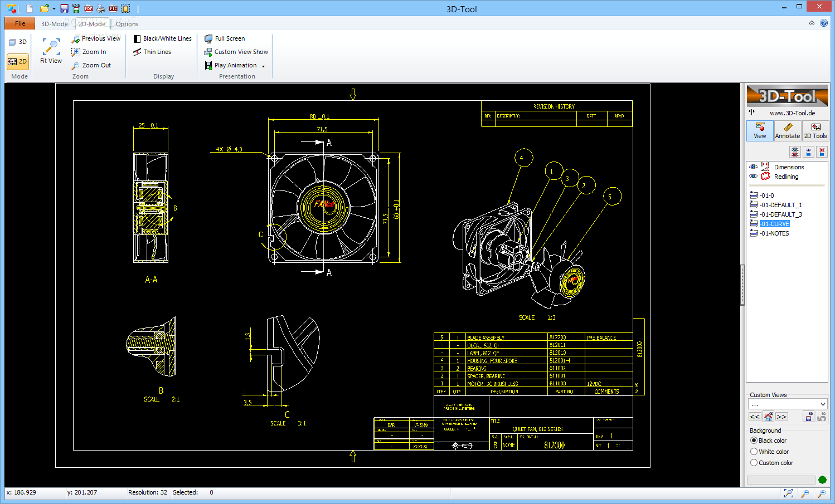This screenshot has width=835, height=504.
Task: Open the Options ribbon tab
Action: 127,24
